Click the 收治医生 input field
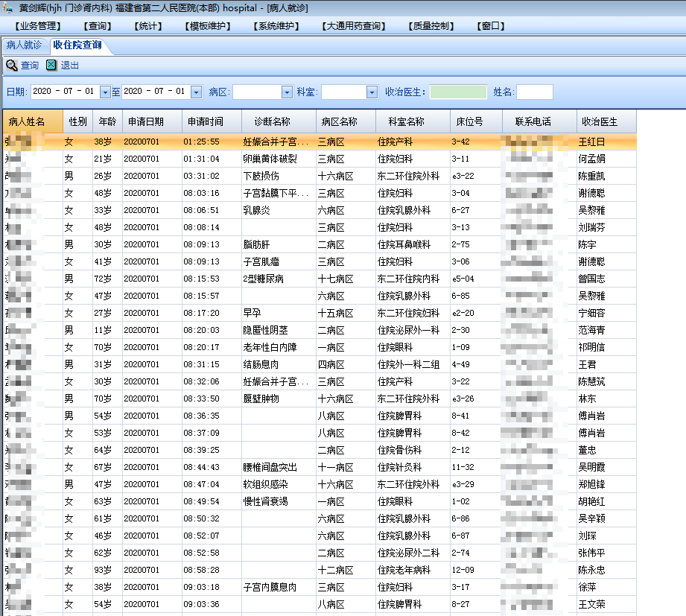686x616 pixels. click(458, 92)
